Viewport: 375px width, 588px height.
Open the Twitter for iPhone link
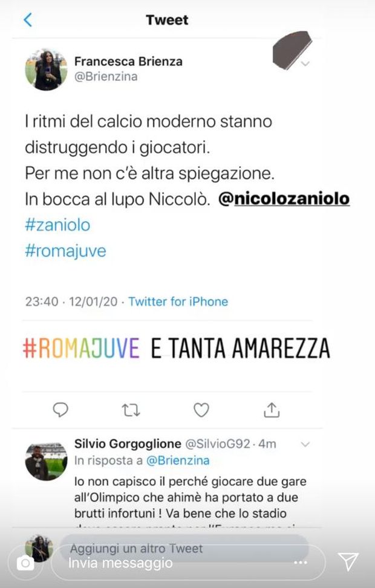click(178, 302)
